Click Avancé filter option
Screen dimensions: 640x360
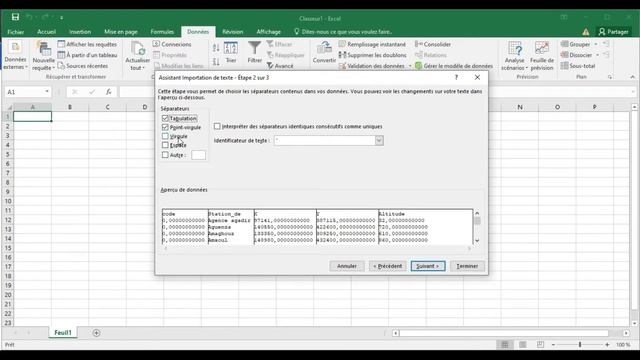(x=280, y=65)
